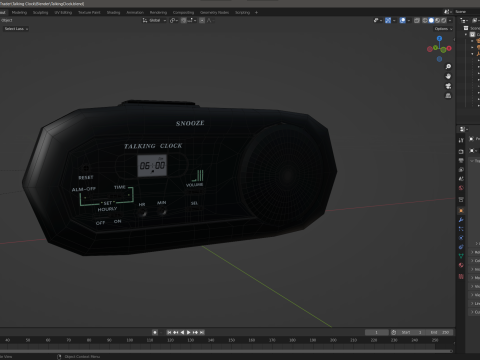Screen dimensions: 480x360
Task: Switch perspective/orthographic with grid icon
Action: tap(448, 96)
